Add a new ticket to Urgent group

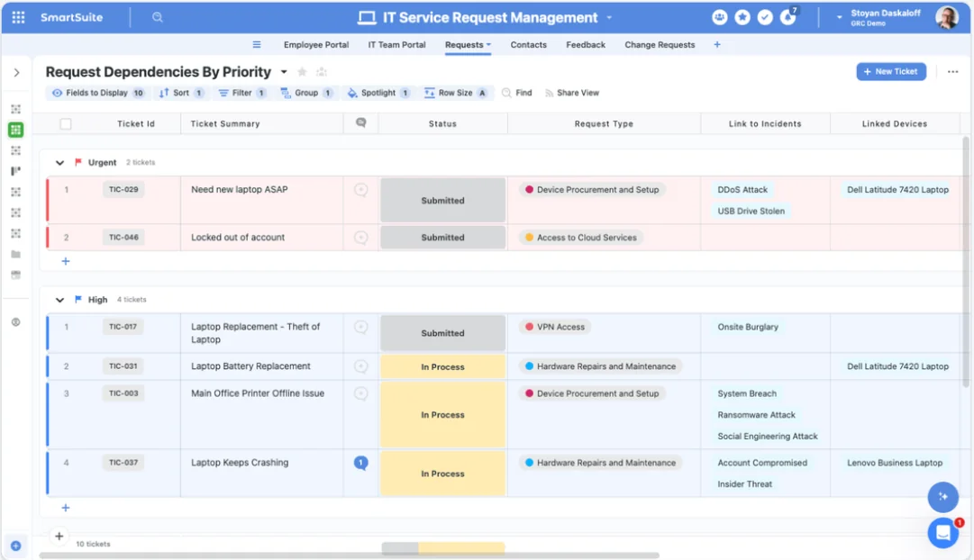coord(66,261)
